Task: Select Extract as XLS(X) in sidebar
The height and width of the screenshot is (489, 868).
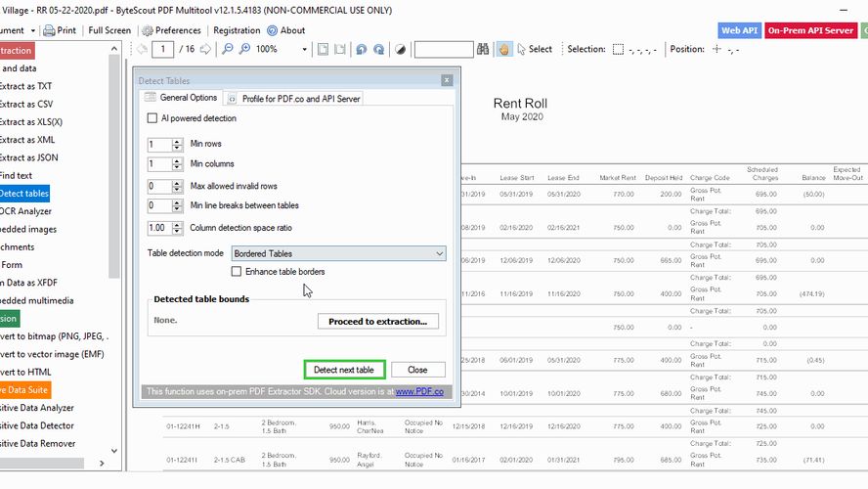Action: 31,122
